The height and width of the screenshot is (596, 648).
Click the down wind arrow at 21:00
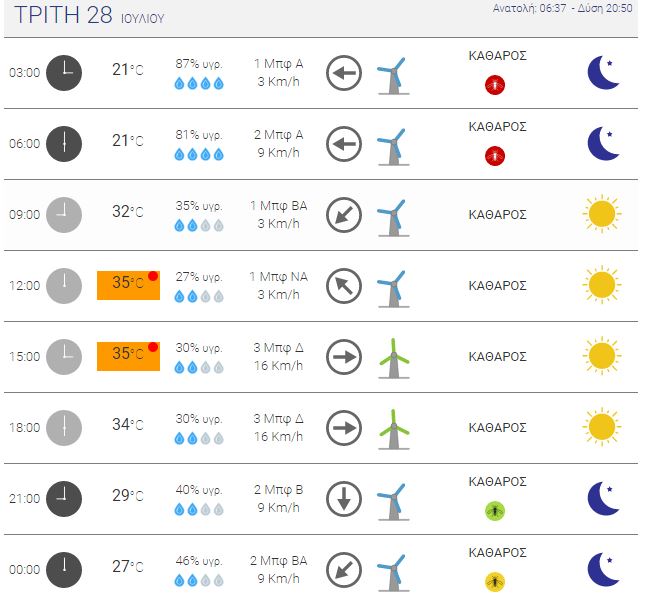coord(344,499)
